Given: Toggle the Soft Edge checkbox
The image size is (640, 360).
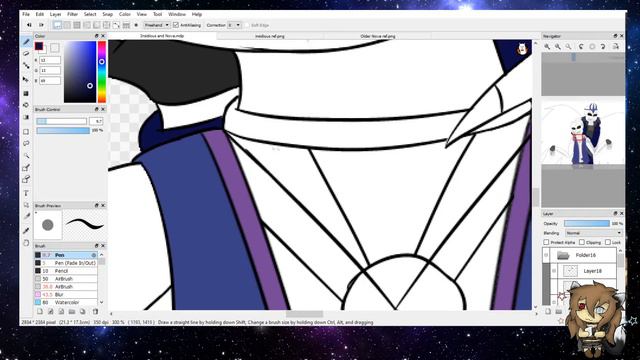Looking at the screenshot, I should pyautogui.click(x=247, y=25).
